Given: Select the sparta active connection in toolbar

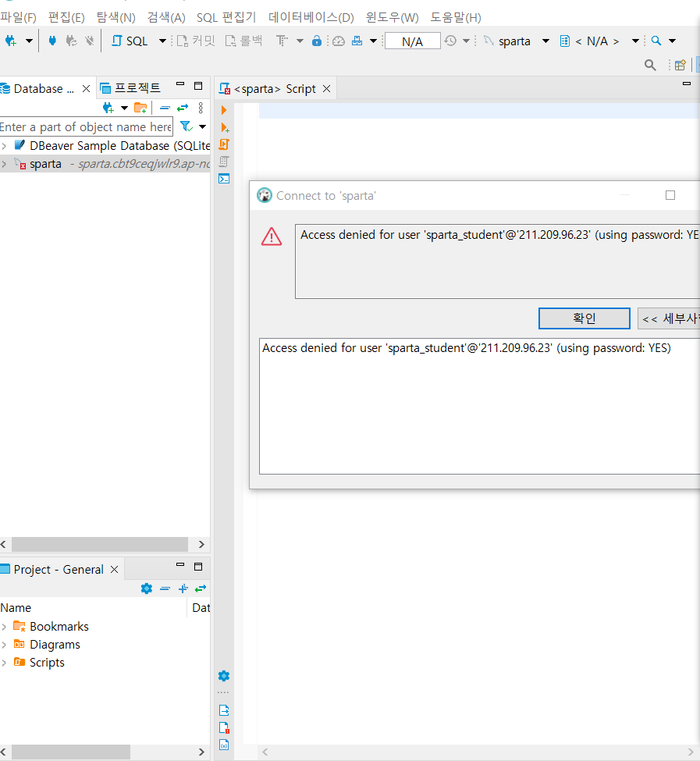Looking at the screenshot, I should (x=507, y=41).
